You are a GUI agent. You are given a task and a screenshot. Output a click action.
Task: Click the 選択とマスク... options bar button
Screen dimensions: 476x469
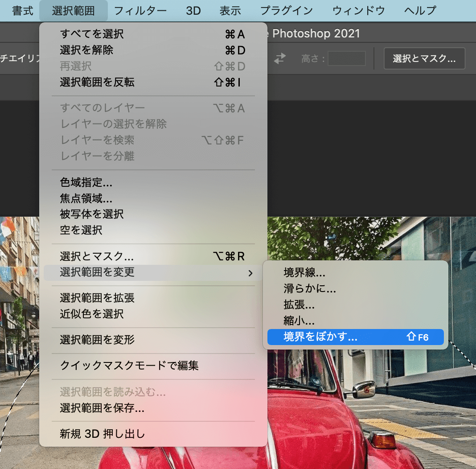(424, 58)
